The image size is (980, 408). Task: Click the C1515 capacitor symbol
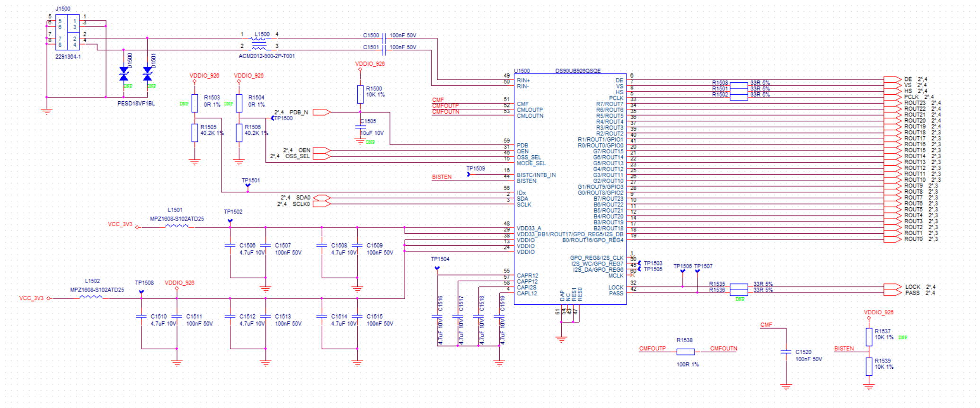[357, 316]
